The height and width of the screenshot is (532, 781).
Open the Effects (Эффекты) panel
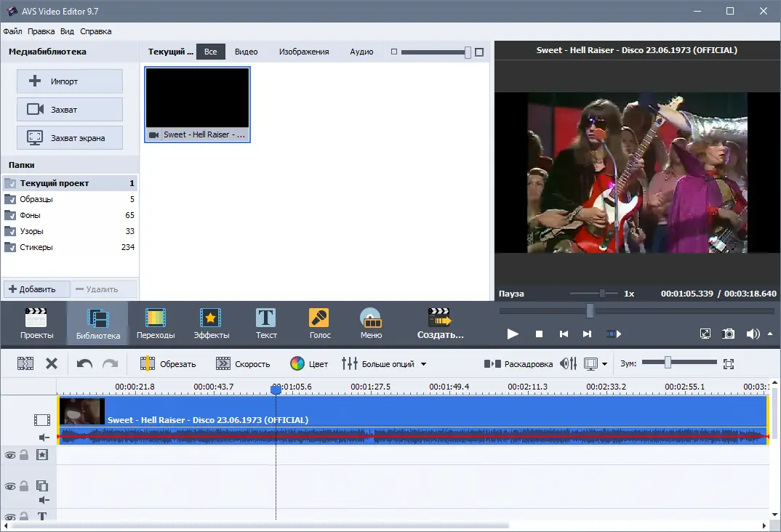[x=211, y=323]
